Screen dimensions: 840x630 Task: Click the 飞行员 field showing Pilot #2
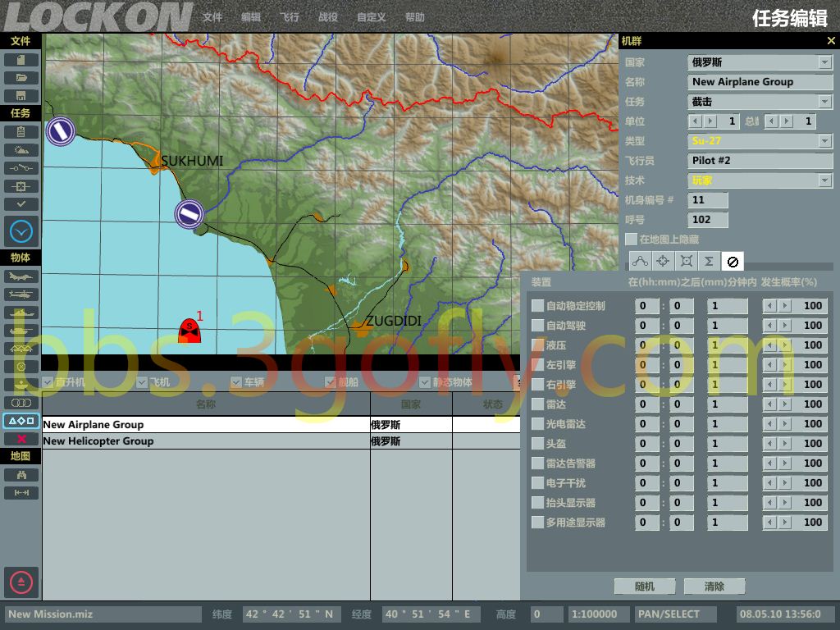[760, 161]
